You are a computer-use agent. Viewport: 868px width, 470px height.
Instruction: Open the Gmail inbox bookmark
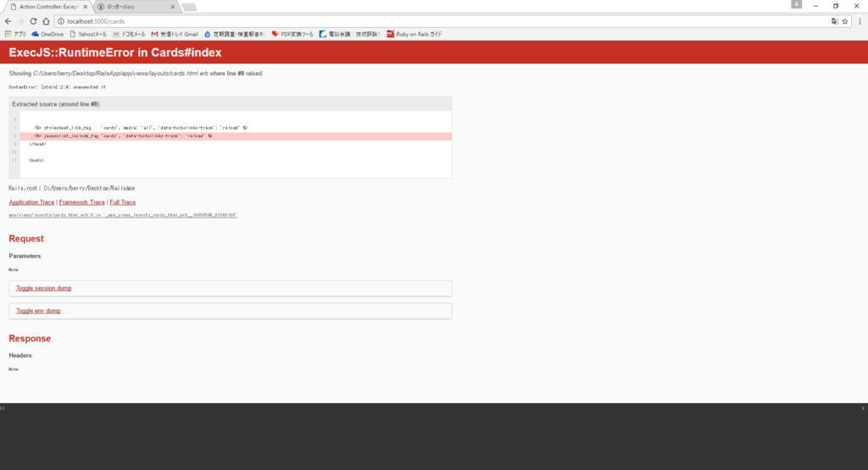pyautogui.click(x=175, y=34)
